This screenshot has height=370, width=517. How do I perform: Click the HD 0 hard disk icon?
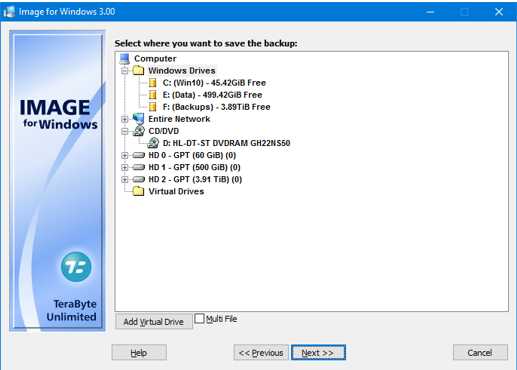[139, 155]
